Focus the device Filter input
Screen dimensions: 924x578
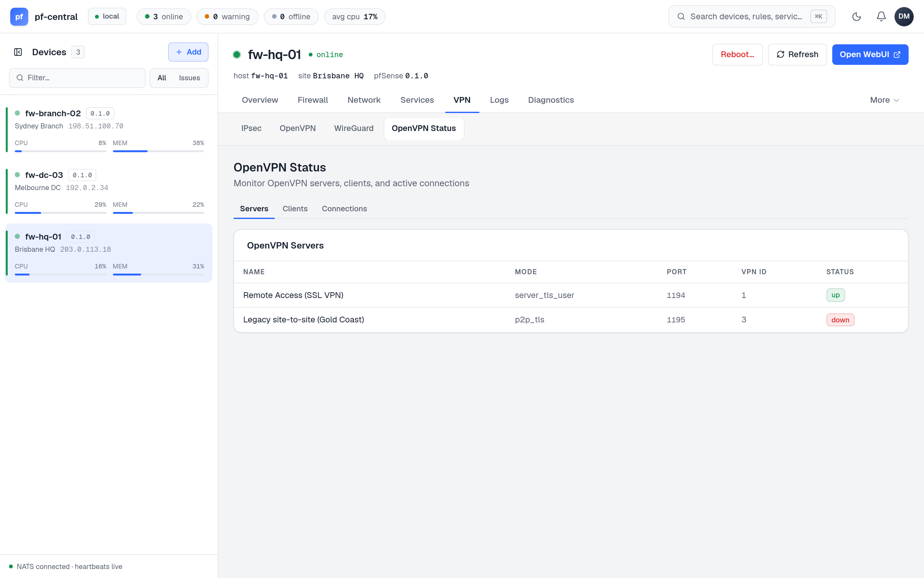[77, 78]
